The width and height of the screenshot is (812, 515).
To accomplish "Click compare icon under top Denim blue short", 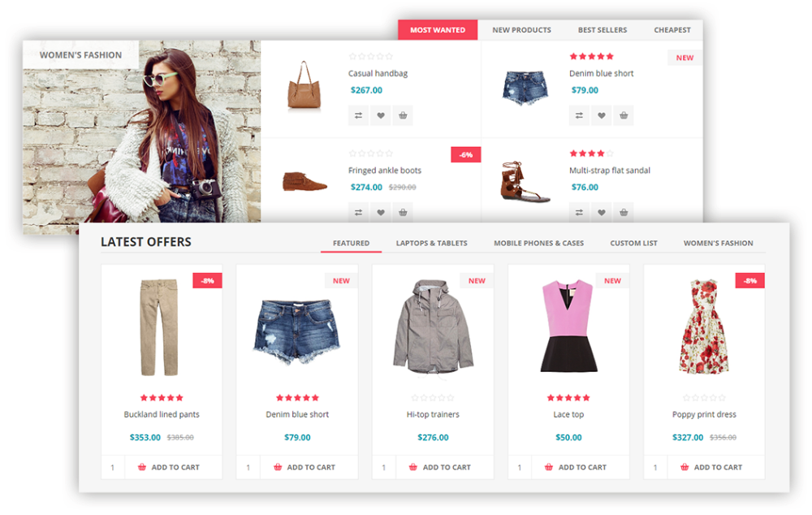I will click(x=579, y=116).
